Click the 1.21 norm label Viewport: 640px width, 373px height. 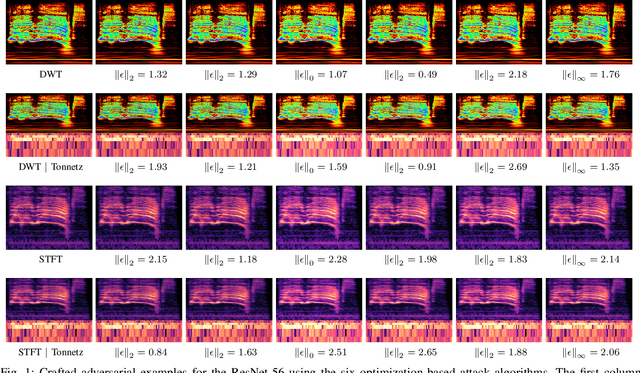click(231, 168)
